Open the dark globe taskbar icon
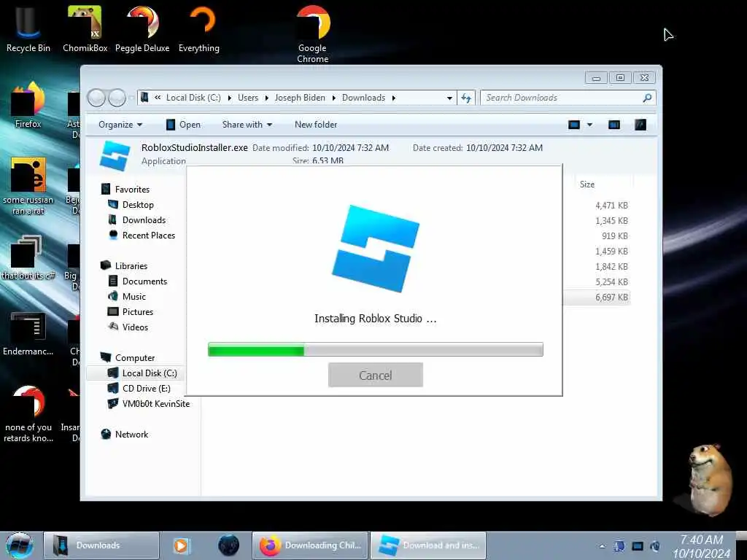Image resolution: width=747 pixels, height=560 pixels. [228, 545]
